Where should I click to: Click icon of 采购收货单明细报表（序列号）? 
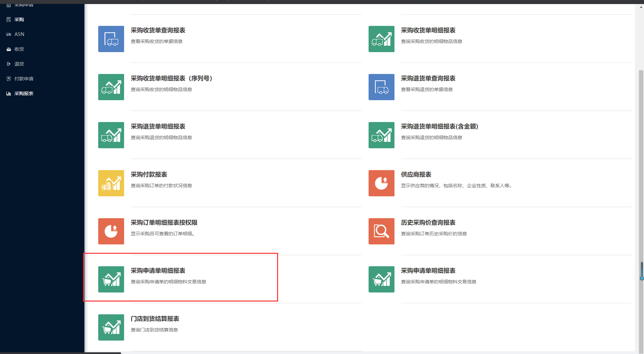point(111,87)
